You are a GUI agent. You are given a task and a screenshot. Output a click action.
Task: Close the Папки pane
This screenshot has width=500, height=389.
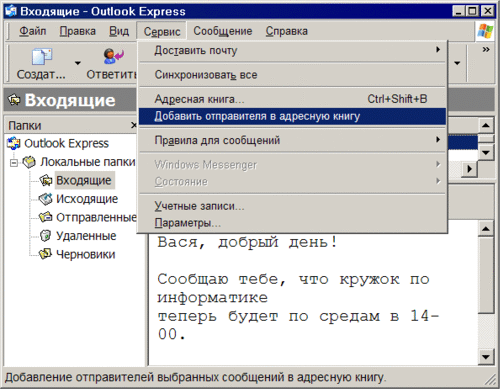tap(133, 125)
